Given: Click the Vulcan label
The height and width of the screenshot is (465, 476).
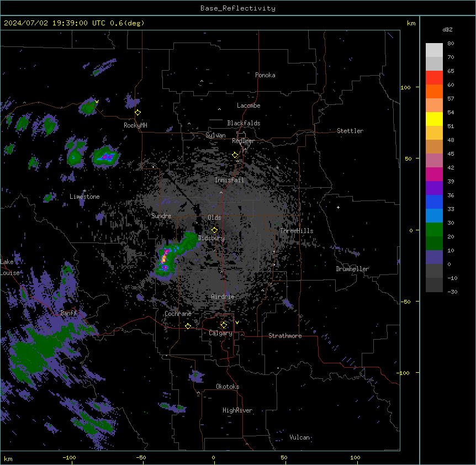Looking at the screenshot, I should pos(300,437).
